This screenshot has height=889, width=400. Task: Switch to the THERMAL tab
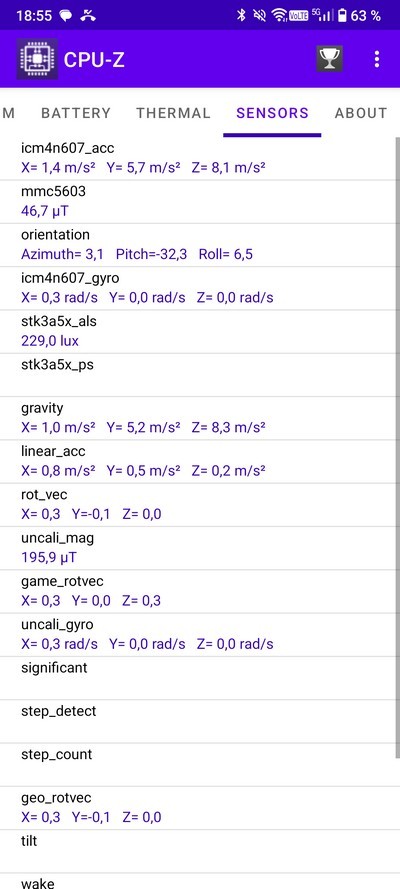(173, 113)
